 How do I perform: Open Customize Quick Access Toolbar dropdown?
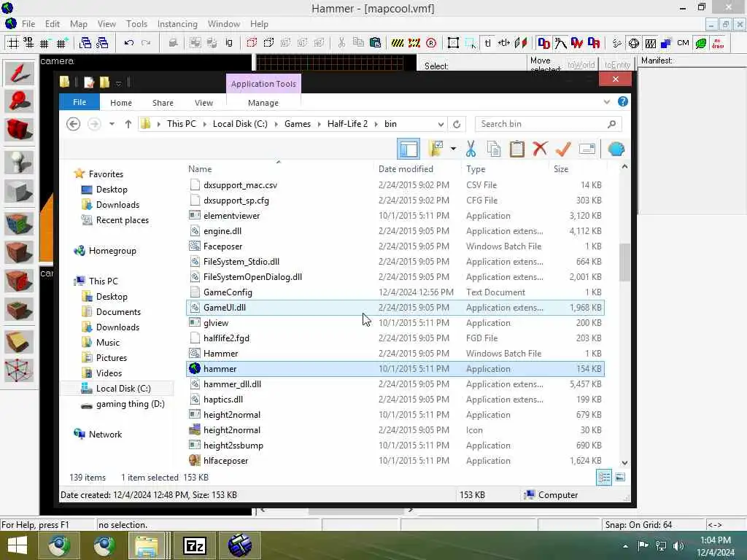[x=119, y=83]
